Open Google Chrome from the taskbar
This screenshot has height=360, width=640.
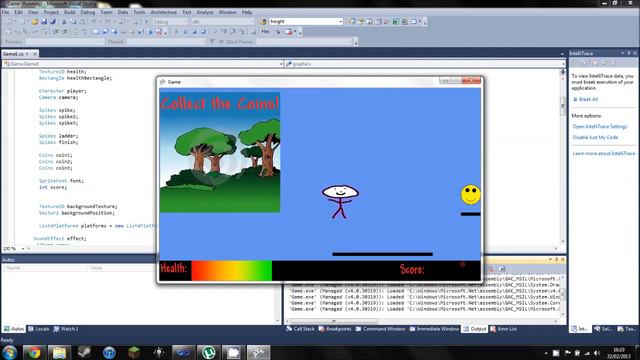34,352
